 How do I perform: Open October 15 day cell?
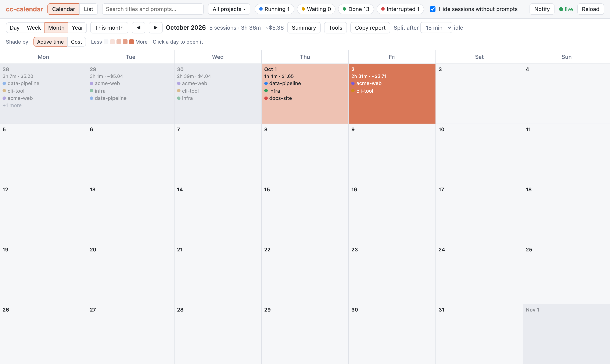[305, 214]
